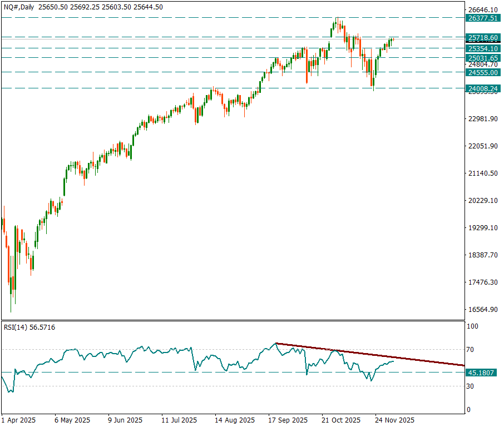Select the 24 Nov 2025 date marker

pyautogui.click(x=394, y=420)
